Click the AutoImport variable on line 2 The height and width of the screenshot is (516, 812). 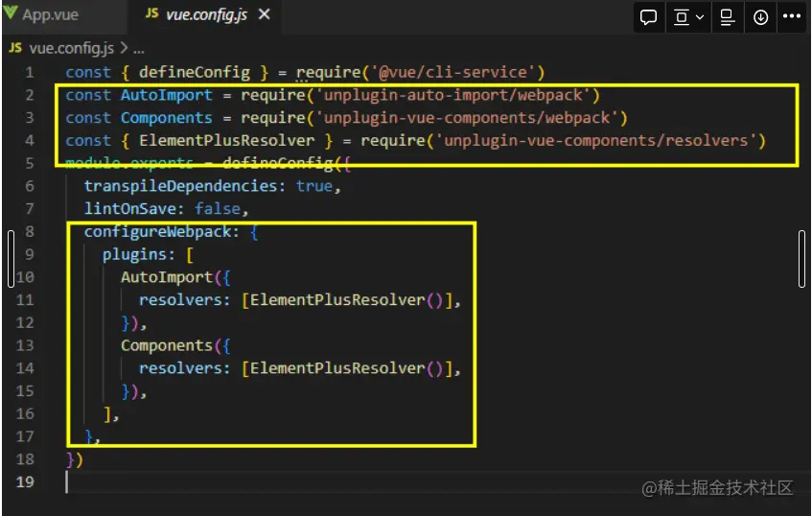pos(167,95)
